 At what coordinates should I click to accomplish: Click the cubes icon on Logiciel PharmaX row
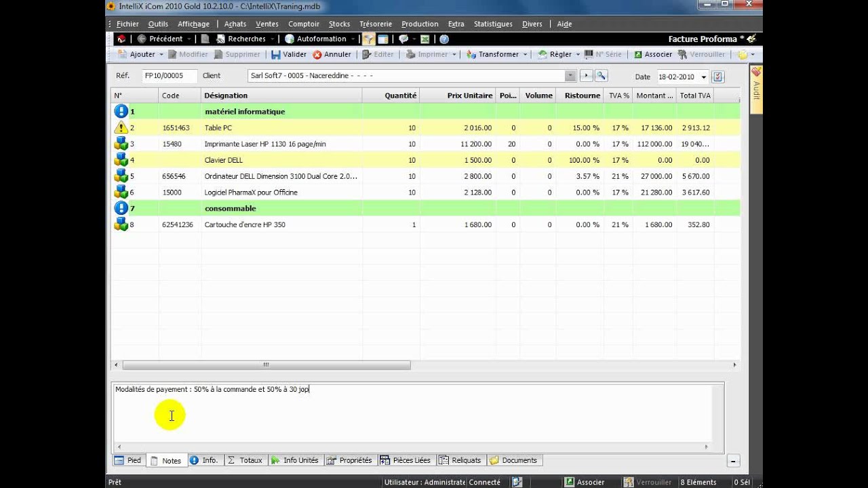pyautogui.click(x=121, y=192)
